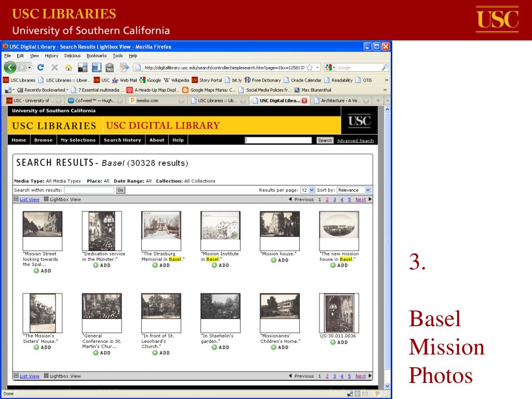532x399 pixels.
Task: Click the green ADD icon under Mission house
Action: 273,260
